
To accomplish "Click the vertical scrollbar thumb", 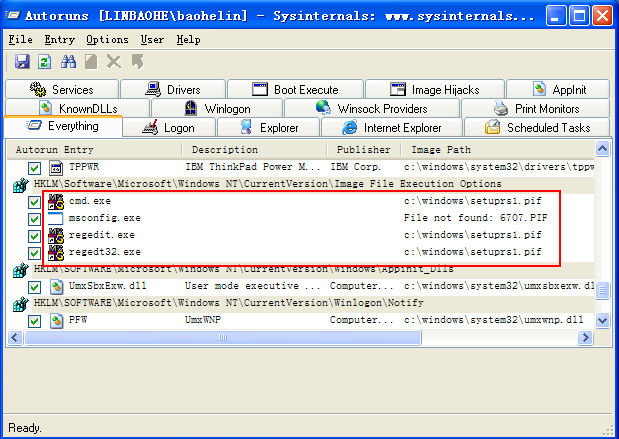I will [x=602, y=291].
